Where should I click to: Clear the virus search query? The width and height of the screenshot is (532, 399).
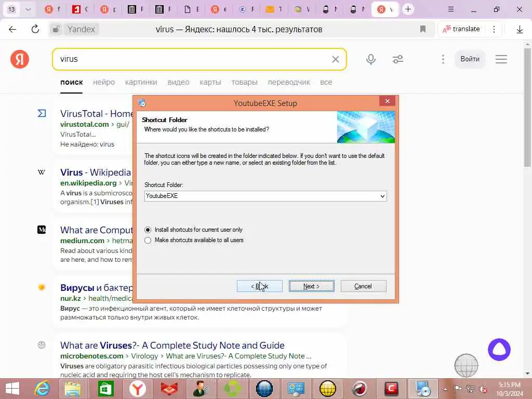[x=336, y=59]
